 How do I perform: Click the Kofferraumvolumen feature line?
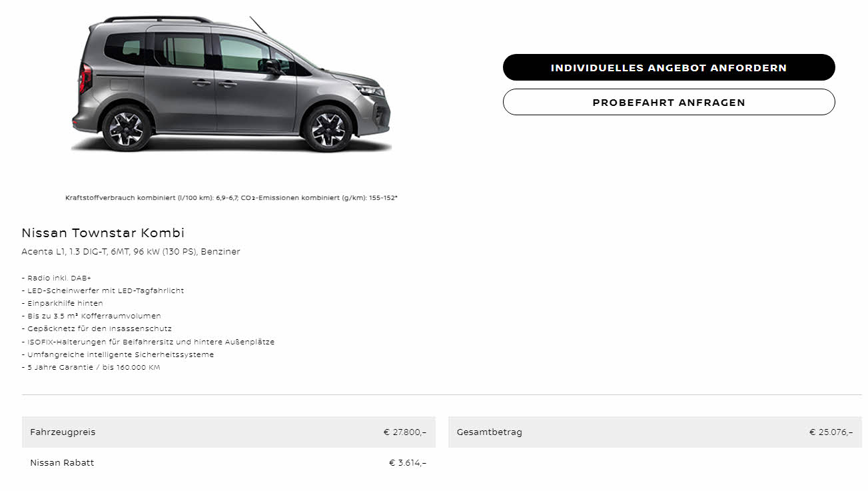(91, 316)
